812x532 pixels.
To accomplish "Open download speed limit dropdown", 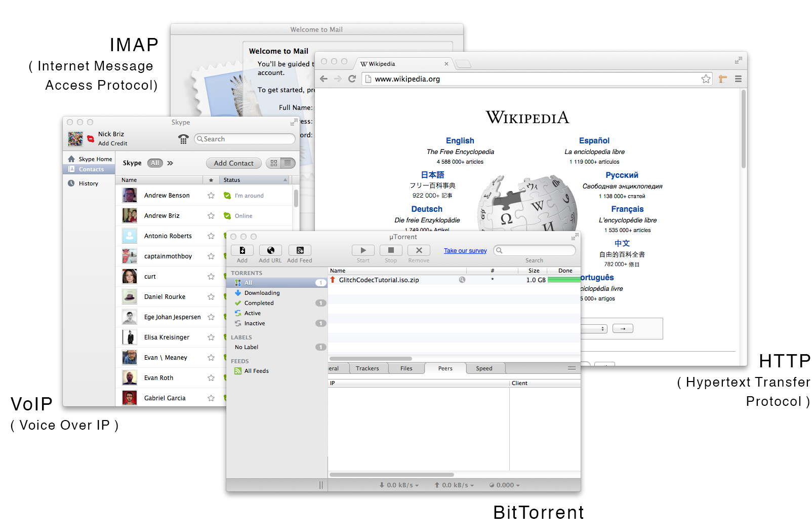I will point(399,485).
